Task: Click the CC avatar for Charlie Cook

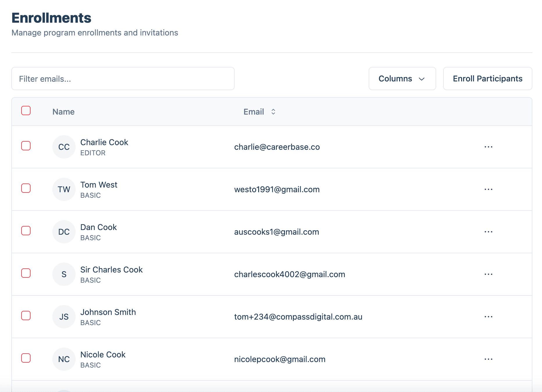Action: click(64, 147)
